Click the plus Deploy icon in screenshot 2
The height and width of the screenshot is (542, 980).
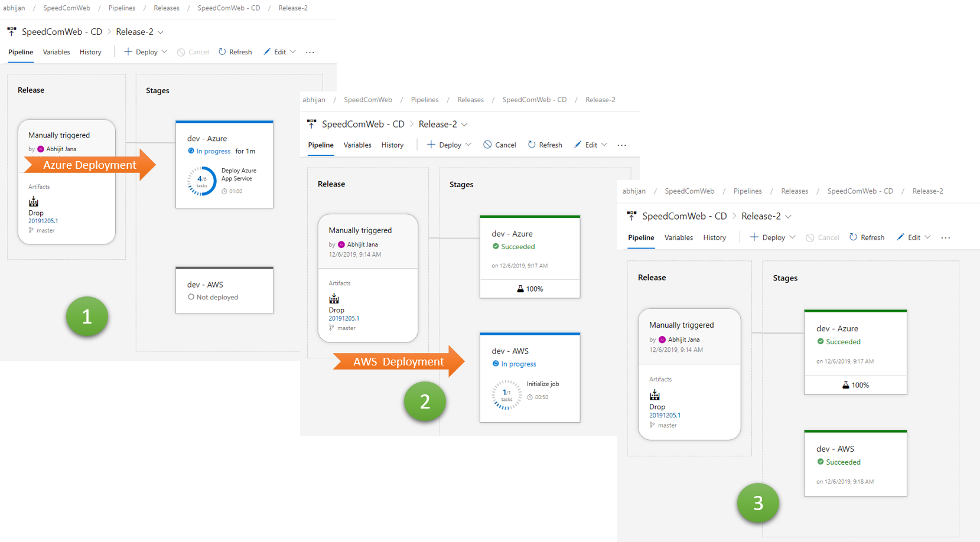click(431, 145)
